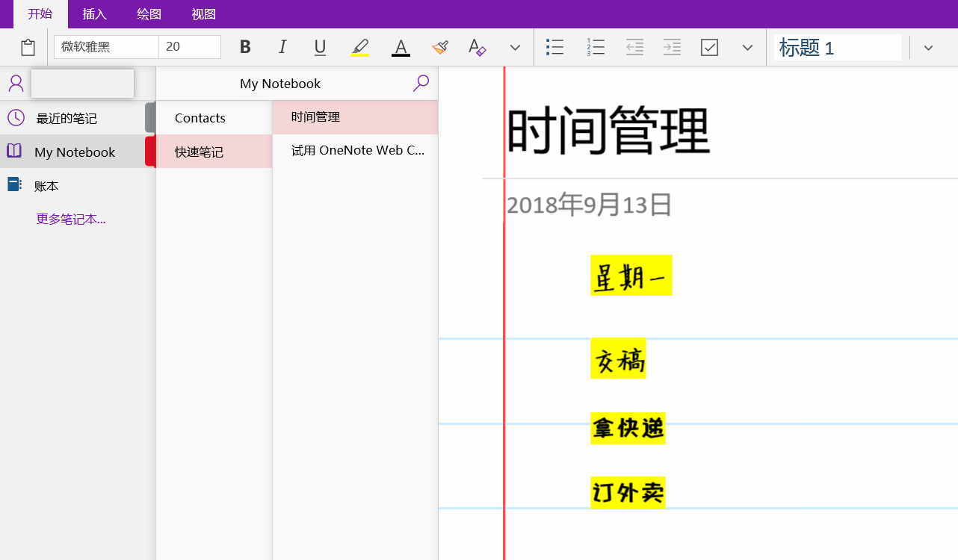This screenshot has height=560, width=958.
Task: Open the 试用 OneNote Web Clipper page
Action: [x=358, y=150]
